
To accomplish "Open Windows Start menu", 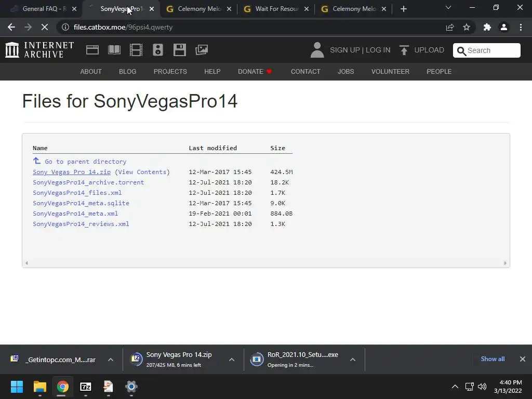I will coord(17,387).
